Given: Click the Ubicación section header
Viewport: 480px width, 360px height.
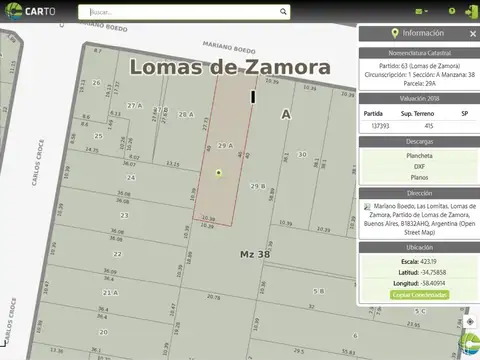Looking at the screenshot, I should [x=420, y=247].
